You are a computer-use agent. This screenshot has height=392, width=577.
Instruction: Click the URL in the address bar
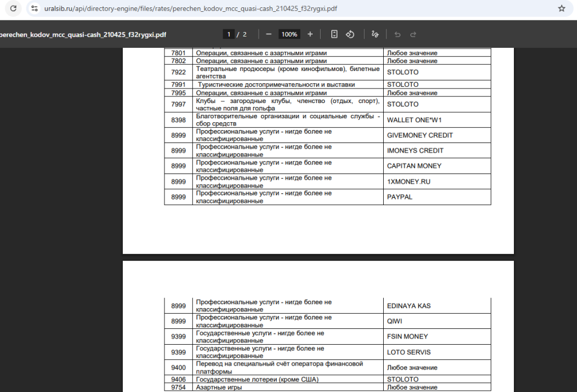pyautogui.click(x=192, y=9)
